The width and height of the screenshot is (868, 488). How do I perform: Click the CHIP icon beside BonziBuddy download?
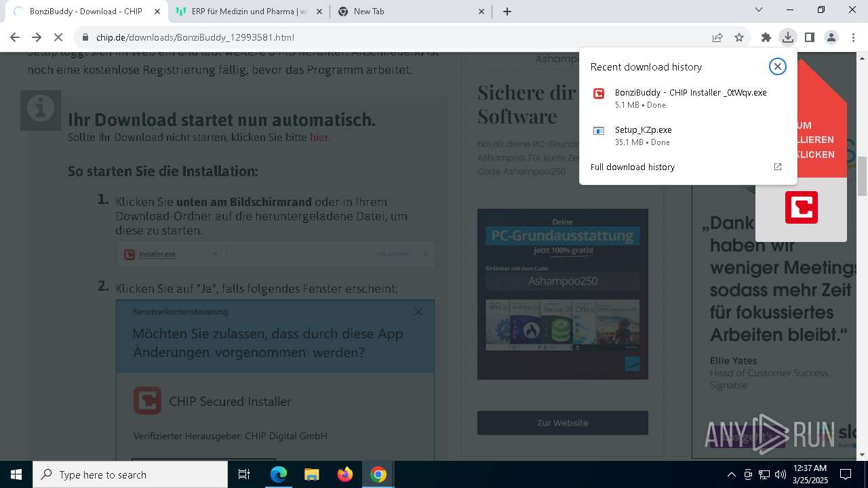point(599,94)
